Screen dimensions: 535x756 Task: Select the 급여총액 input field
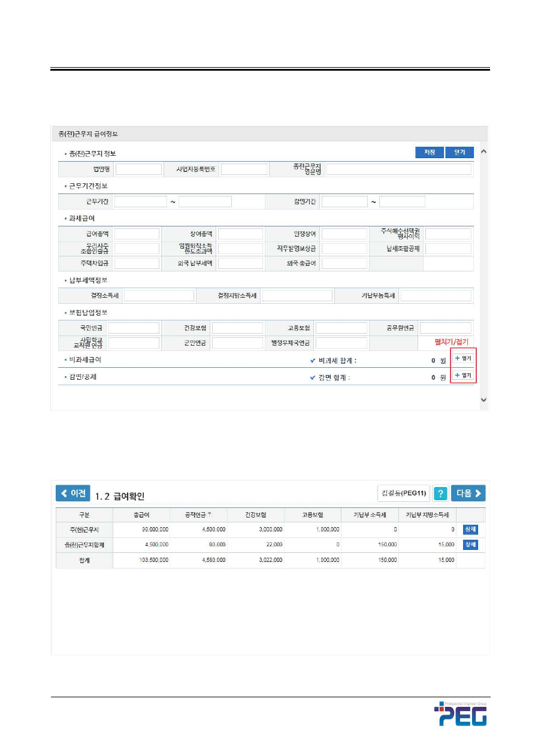click(137, 234)
